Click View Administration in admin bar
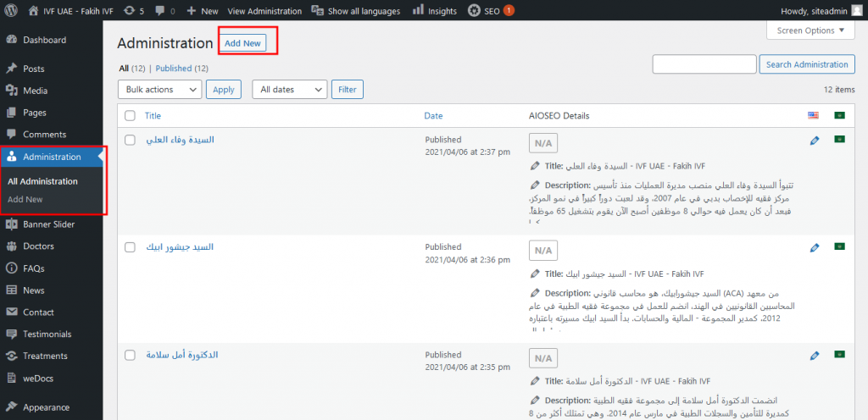This screenshot has width=868, height=420. [264, 11]
